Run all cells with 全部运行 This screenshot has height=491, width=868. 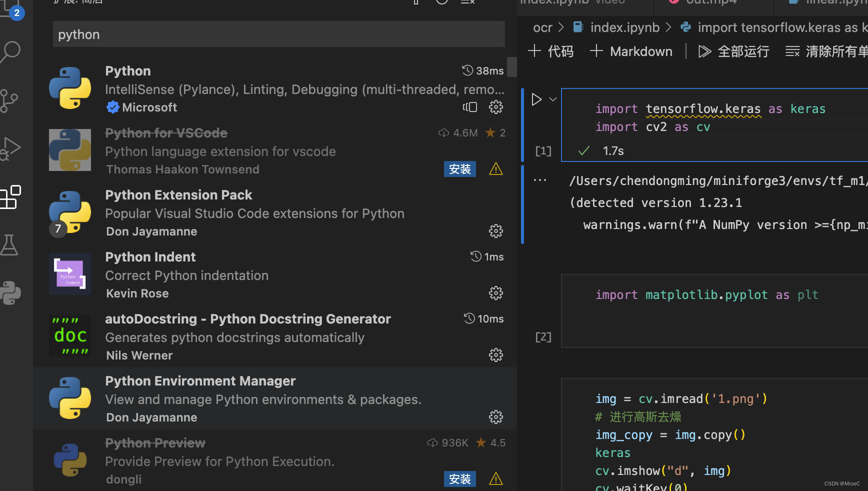(733, 51)
